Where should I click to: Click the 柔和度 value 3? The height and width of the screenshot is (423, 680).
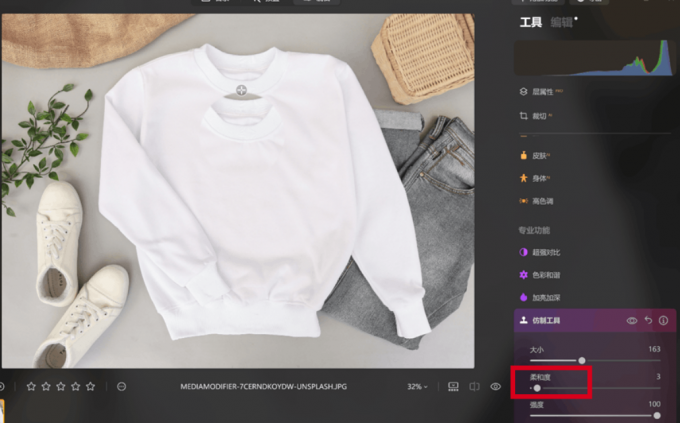(x=658, y=377)
